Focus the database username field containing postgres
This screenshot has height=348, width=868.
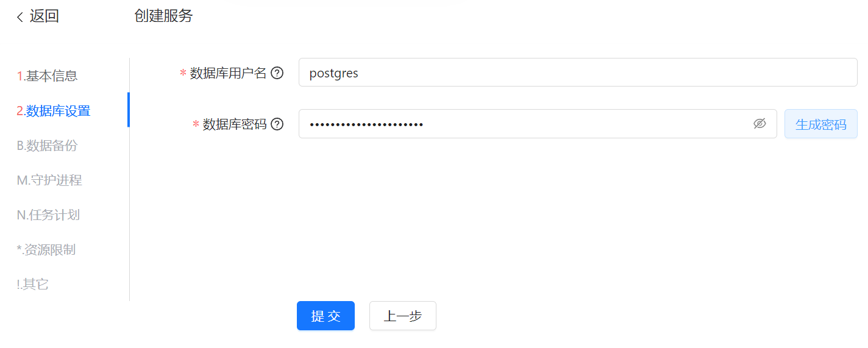(x=578, y=73)
